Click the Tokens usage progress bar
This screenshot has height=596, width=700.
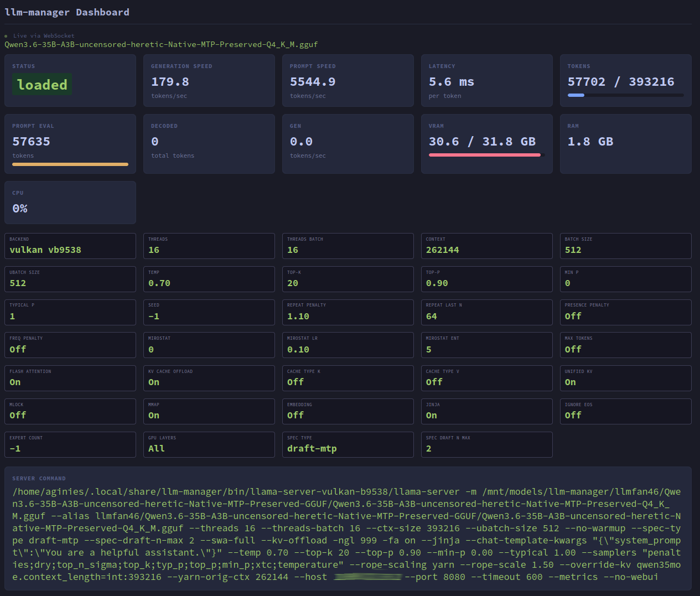(x=625, y=95)
